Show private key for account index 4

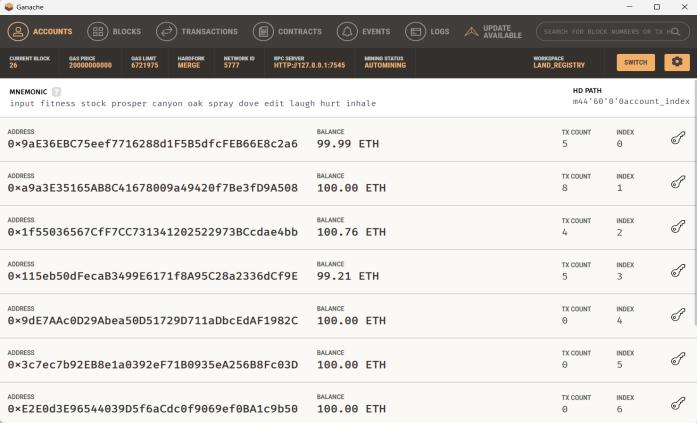(677, 315)
